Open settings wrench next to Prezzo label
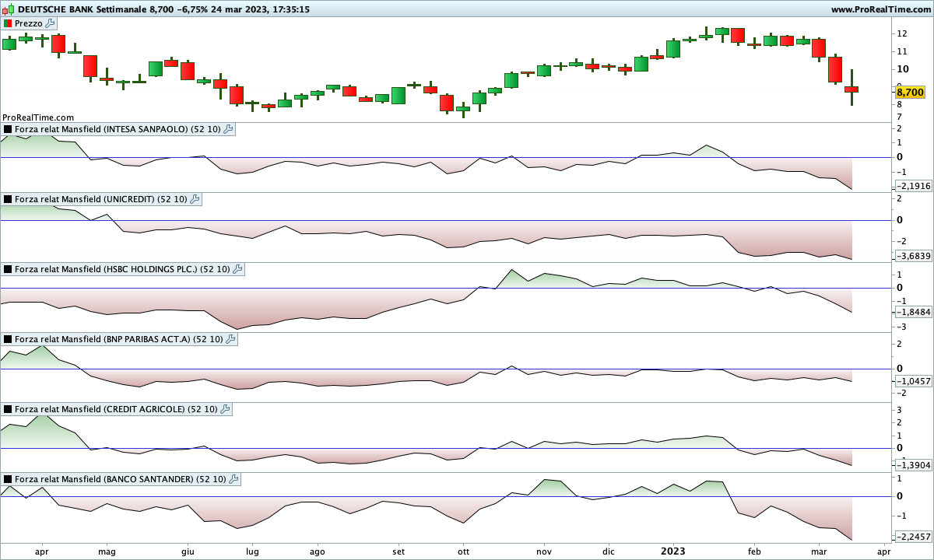The width and height of the screenshot is (934, 560). click(x=51, y=23)
